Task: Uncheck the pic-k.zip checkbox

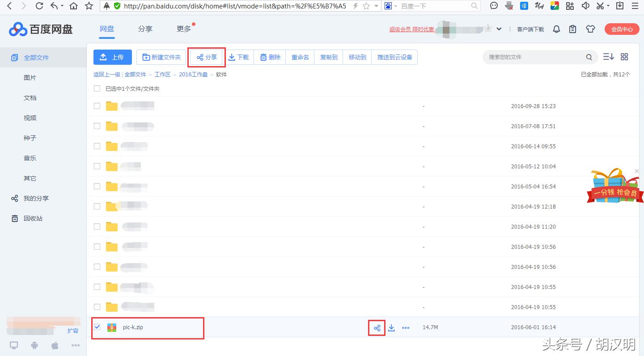Action: tap(97, 327)
